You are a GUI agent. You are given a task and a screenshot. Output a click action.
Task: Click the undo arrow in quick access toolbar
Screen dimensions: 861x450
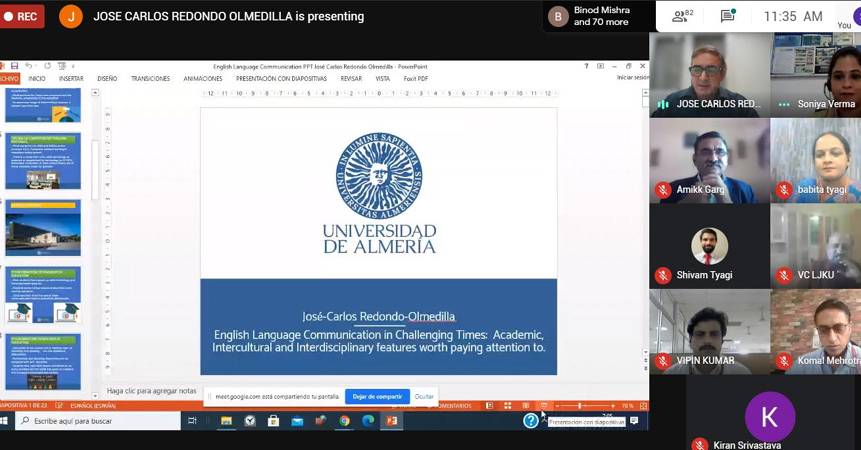tap(30, 66)
